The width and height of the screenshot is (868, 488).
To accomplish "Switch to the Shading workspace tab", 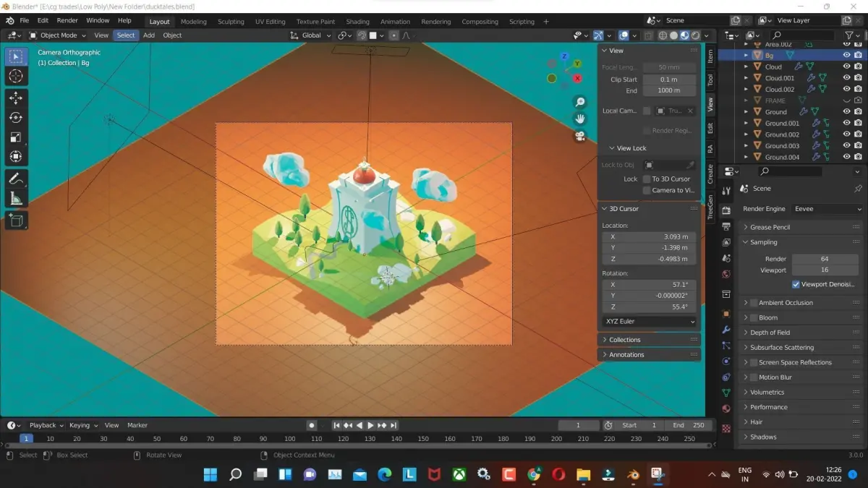I will click(x=357, y=22).
